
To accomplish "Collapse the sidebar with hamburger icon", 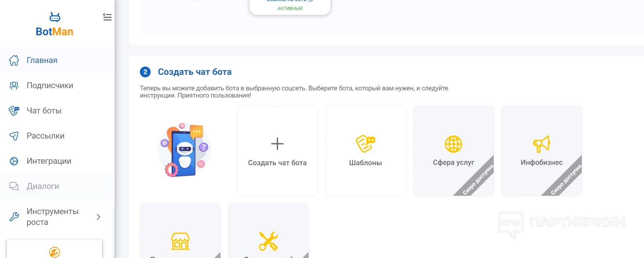I will tap(107, 17).
